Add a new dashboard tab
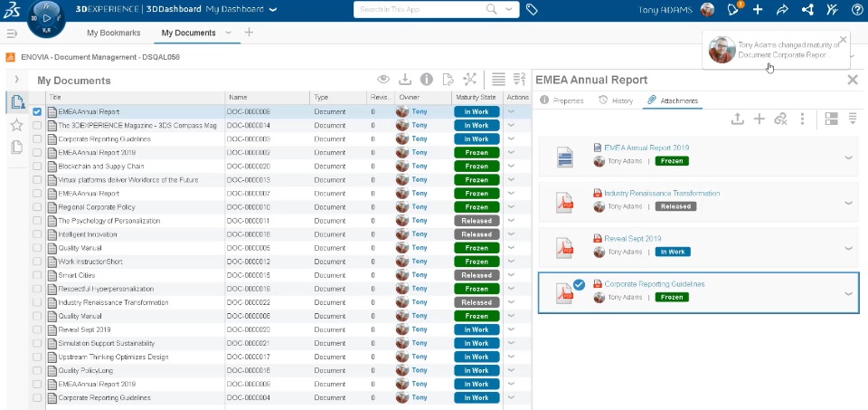This screenshot has width=868, height=410. [x=250, y=33]
